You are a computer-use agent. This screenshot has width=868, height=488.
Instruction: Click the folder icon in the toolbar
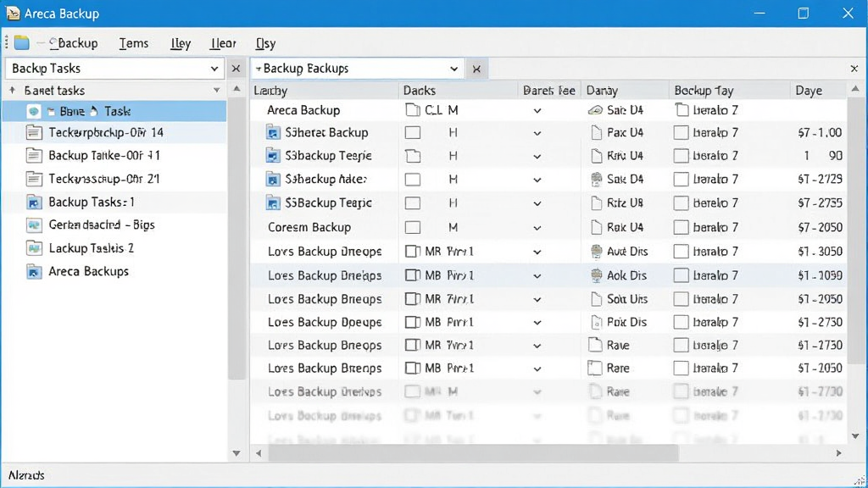pos(21,42)
